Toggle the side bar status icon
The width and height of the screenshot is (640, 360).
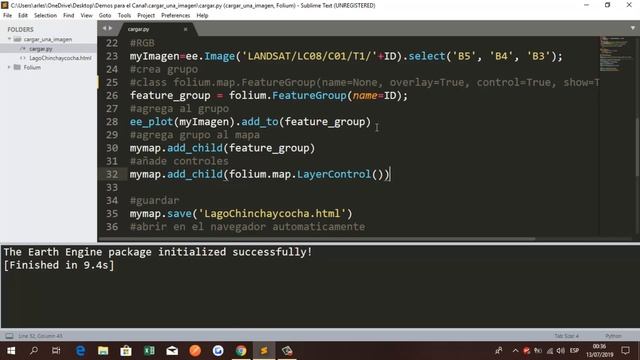click(x=9, y=336)
